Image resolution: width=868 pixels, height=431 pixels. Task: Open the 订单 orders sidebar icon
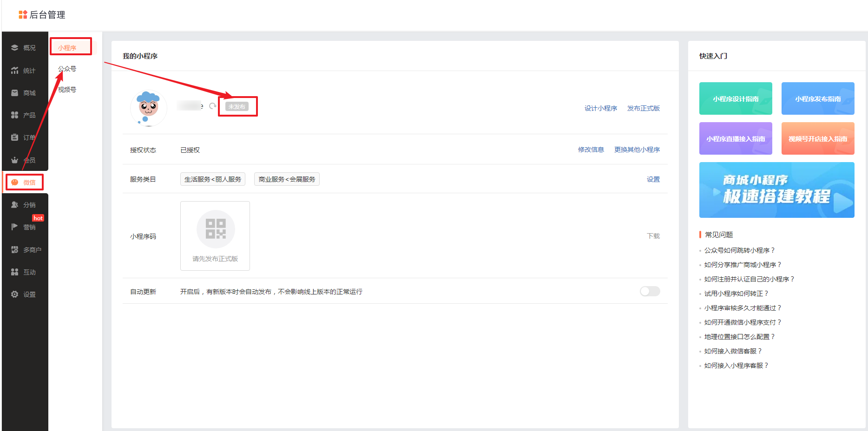[x=15, y=137]
